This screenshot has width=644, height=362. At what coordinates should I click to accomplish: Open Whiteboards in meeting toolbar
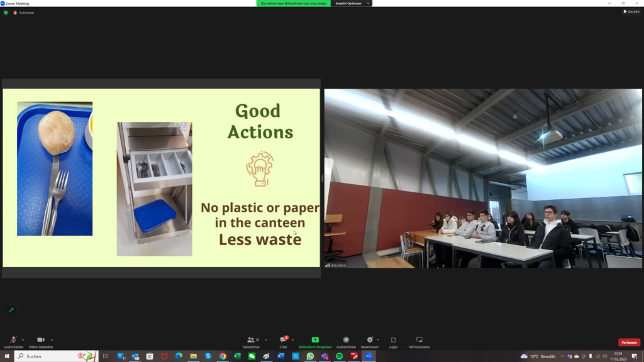(x=419, y=340)
